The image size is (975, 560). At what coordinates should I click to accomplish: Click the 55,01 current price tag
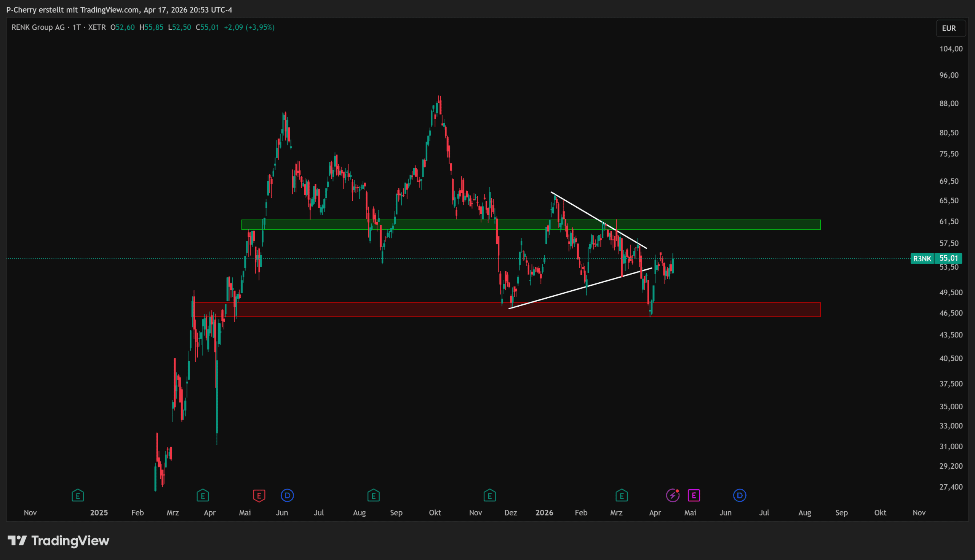948,258
